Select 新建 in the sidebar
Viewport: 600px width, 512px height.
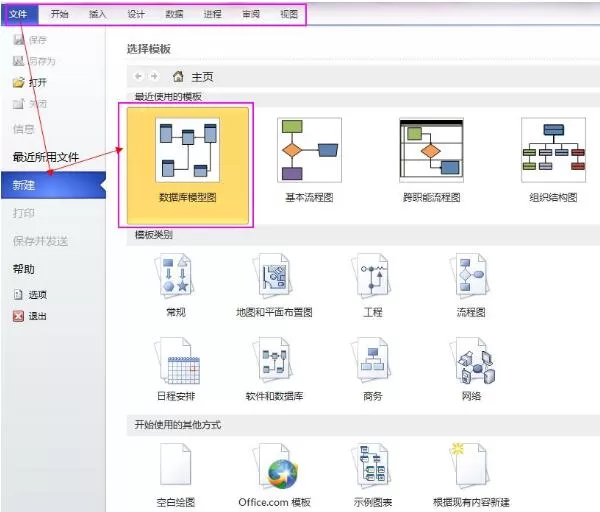coord(53,185)
